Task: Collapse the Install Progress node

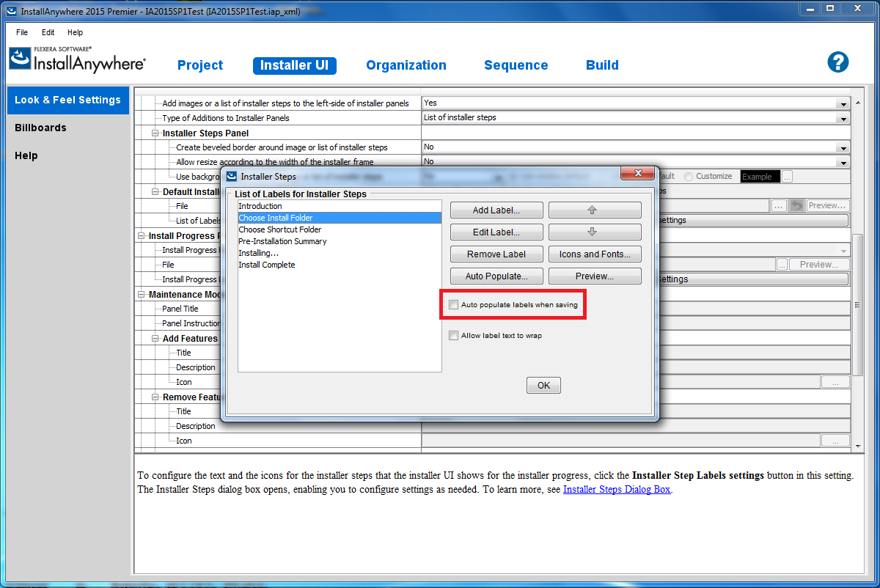Action: coord(142,236)
